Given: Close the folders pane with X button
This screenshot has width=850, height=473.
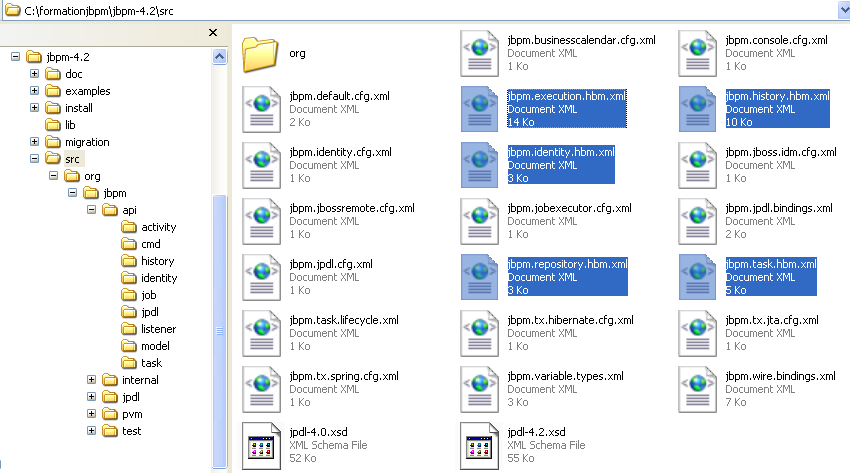Looking at the screenshot, I should 213,32.
